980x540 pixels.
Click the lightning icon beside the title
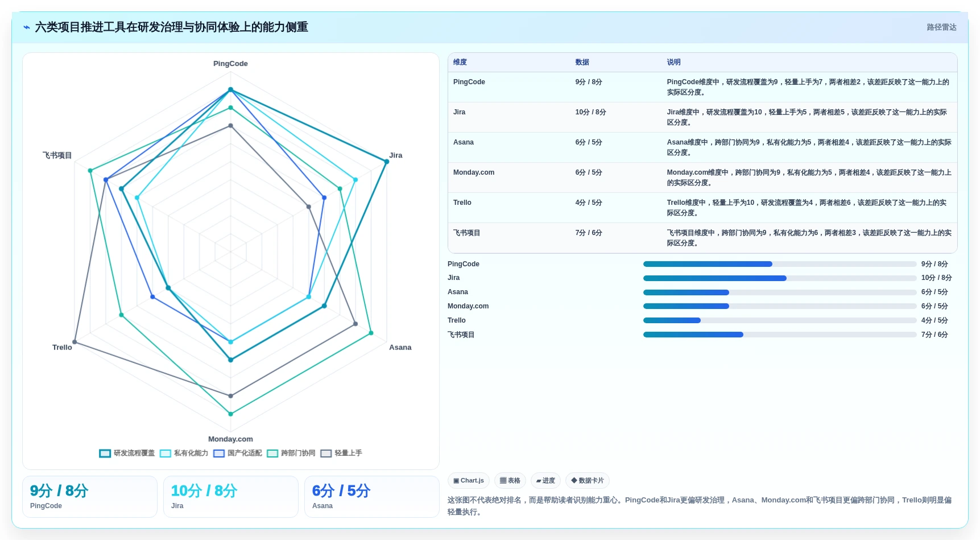coord(27,27)
